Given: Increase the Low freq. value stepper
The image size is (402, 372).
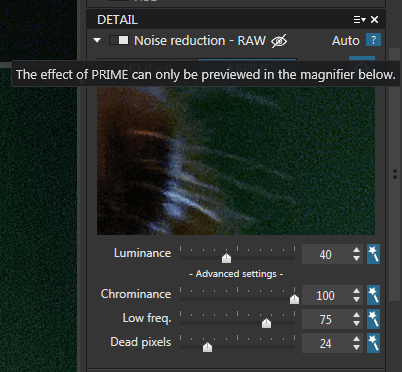Looking at the screenshot, I should 356,314.
